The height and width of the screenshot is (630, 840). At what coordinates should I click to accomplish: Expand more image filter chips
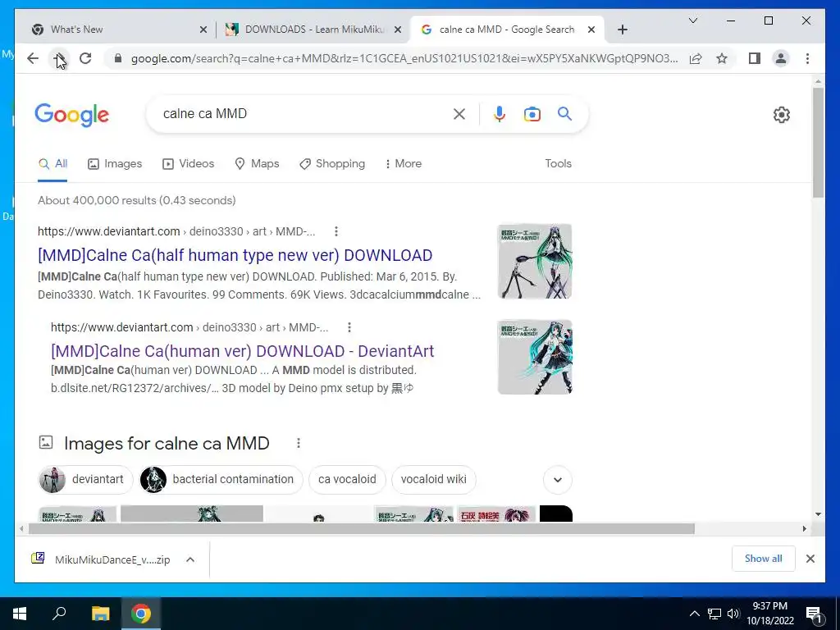[558, 479]
